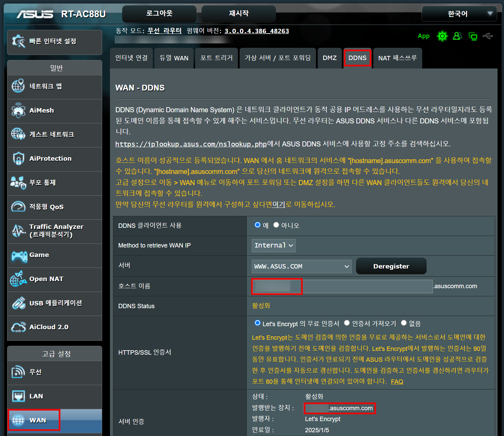Click the wireless router operation mode link
Image resolution: width=504 pixels, height=436 pixels.
click(x=164, y=31)
